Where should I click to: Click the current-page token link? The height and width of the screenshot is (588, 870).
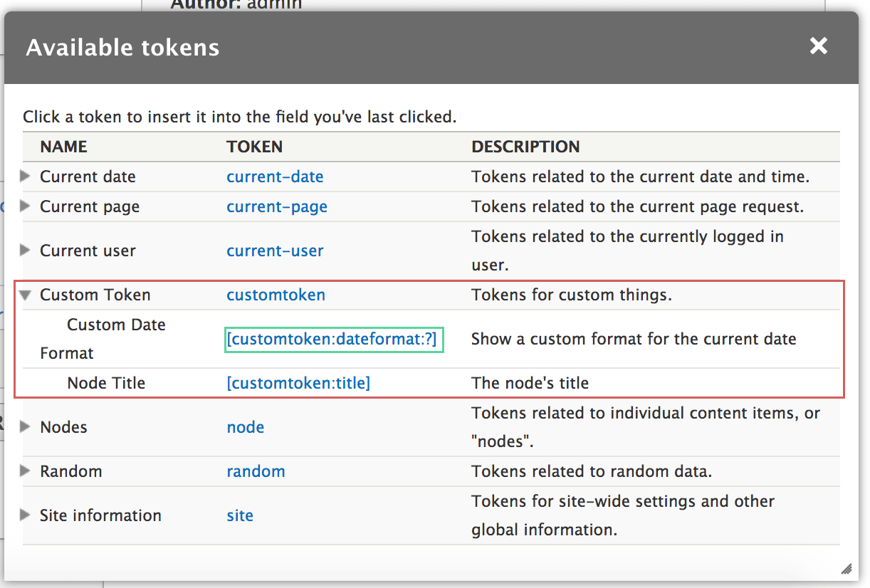click(277, 206)
